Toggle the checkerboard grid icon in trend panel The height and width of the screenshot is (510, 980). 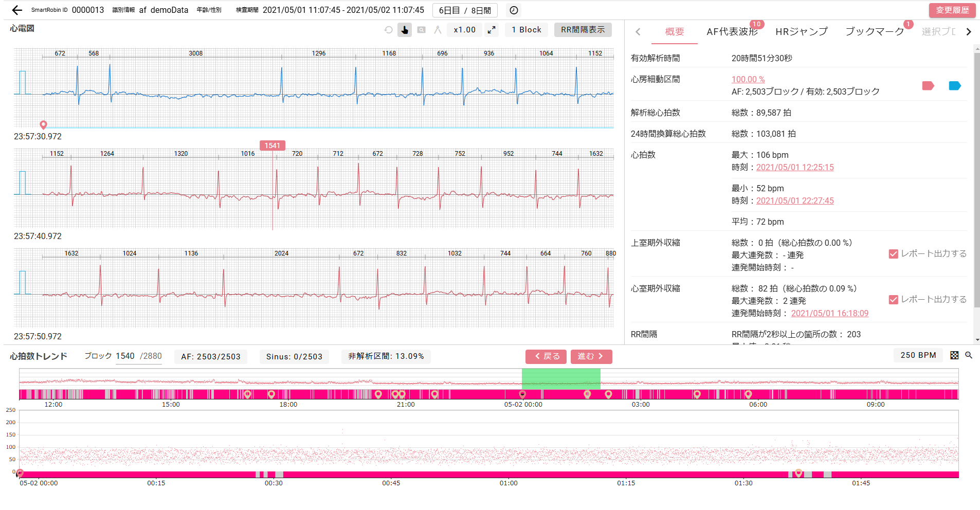954,355
